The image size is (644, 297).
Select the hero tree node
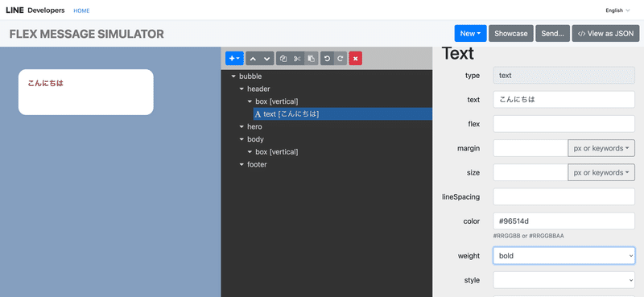[254, 126]
